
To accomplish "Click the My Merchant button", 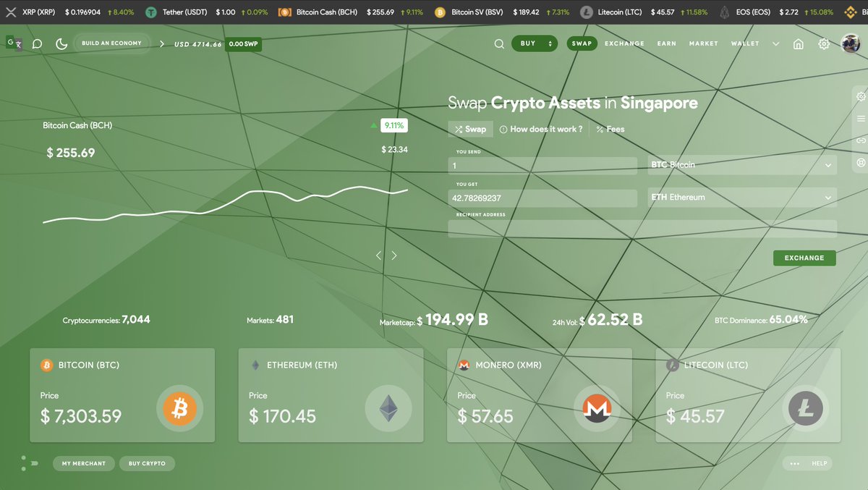I will coord(84,463).
